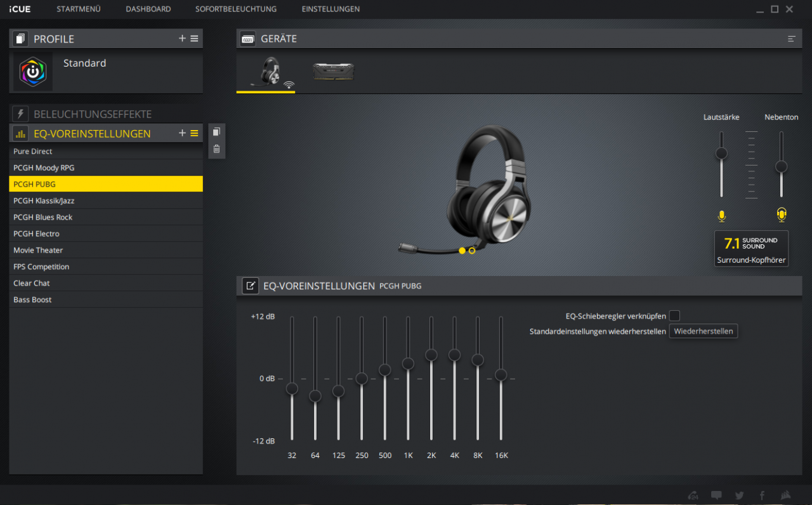This screenshot has width=812, height=505.
Task: Open EQ-Voreinstellungen list menu icon
Action: [x=194, y=133]
